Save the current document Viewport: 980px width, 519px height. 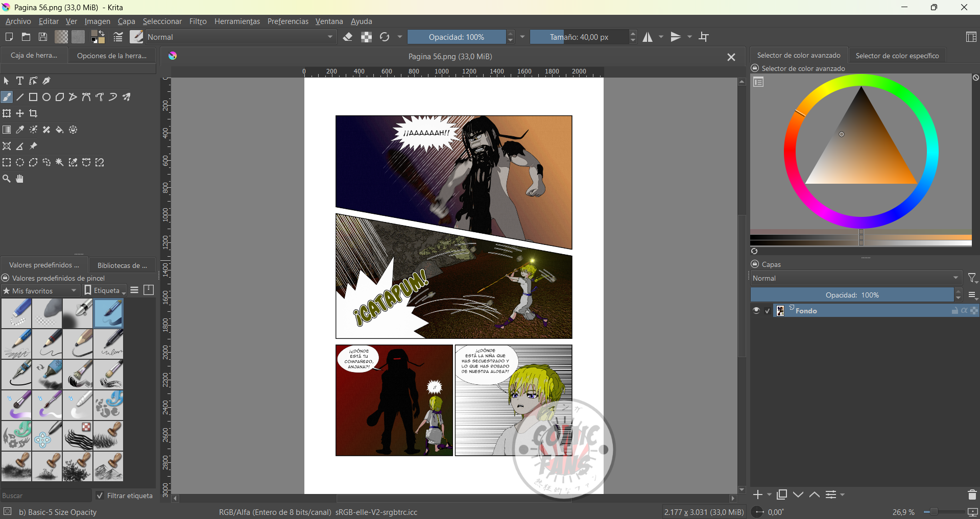pyautogui.click(x=43, y=37)
